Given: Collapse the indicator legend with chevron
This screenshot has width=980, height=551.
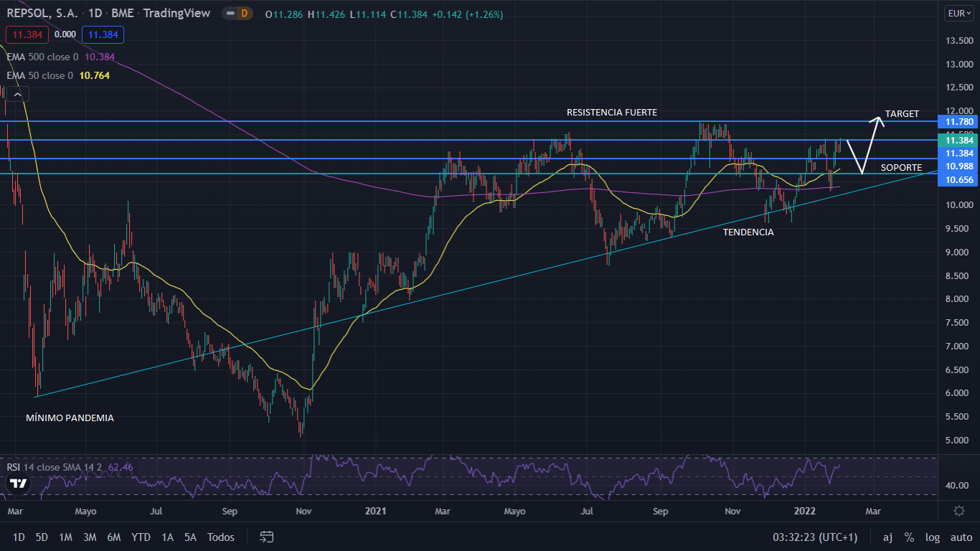Looking at the screenshot, I should 17,94.
